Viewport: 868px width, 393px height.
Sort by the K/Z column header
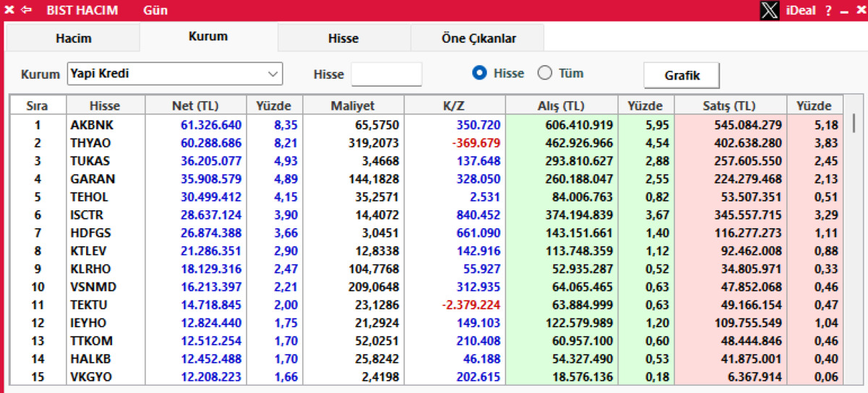(454, 105)
